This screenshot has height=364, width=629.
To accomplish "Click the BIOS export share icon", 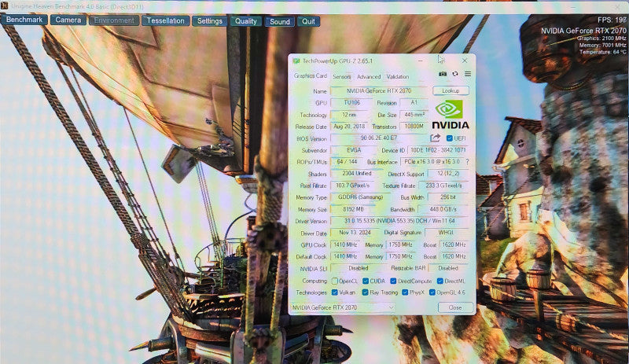I will (435, 138).
